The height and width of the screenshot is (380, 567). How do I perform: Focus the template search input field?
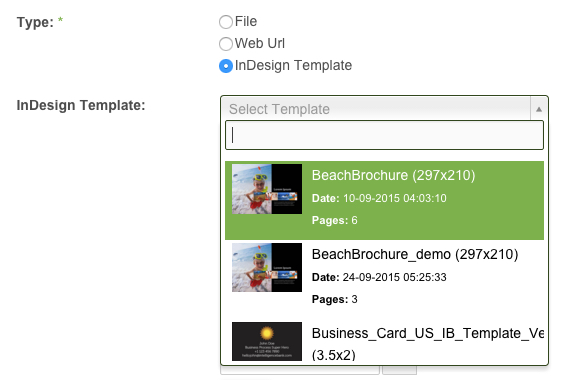(384, 135)
